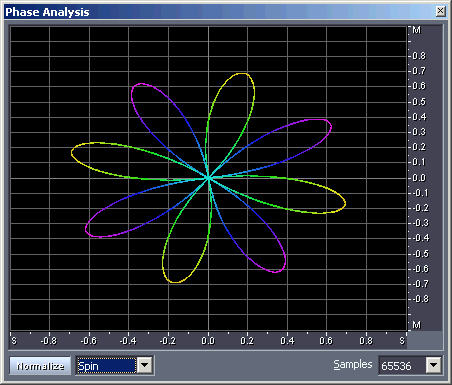Click the 0.0 label on horizontal axis

click(x=208, y=341)
